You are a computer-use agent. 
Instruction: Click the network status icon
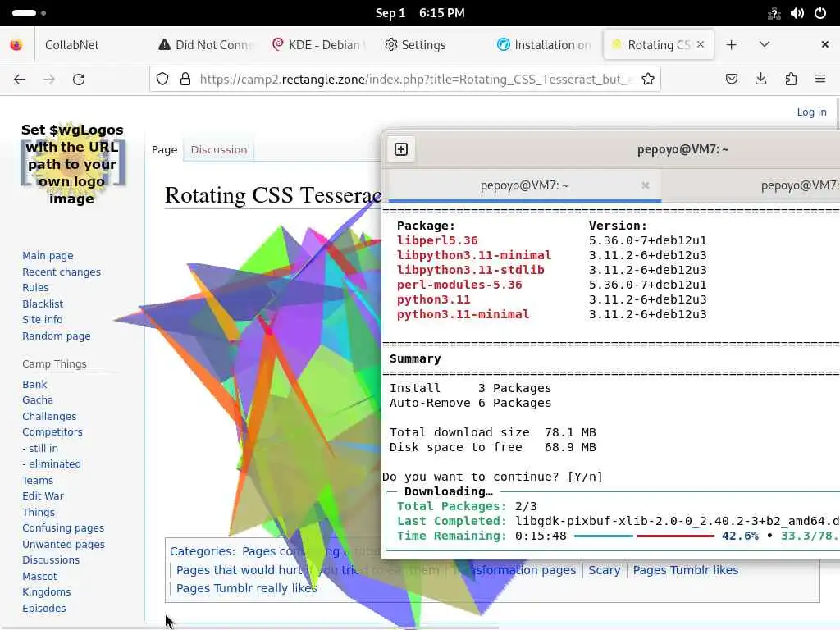[x=774, y=13]
